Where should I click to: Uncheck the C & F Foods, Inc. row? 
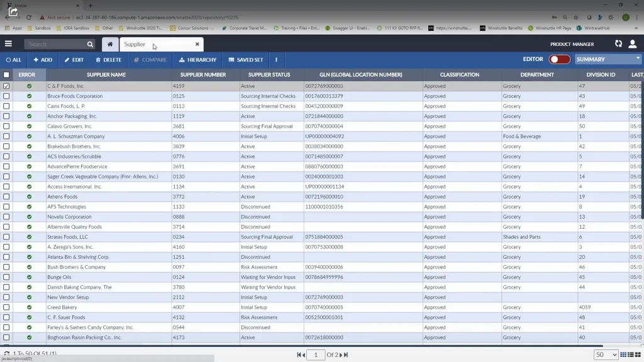click(x=6, y=86)
